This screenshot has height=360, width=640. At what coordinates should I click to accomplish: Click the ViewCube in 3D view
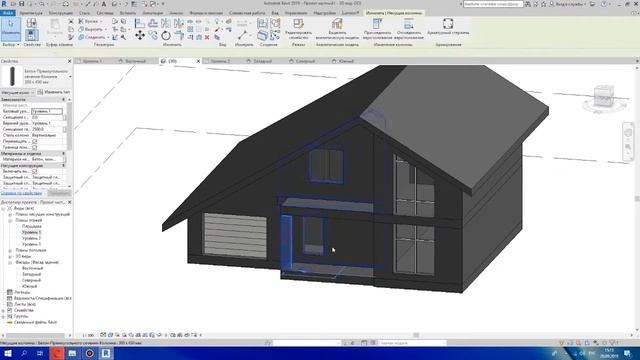tap(603, 96)
